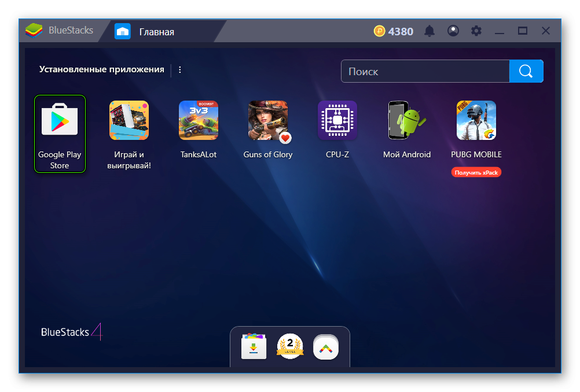Open the three-dot menu beside Установленные приложения

tap(180, 70)
